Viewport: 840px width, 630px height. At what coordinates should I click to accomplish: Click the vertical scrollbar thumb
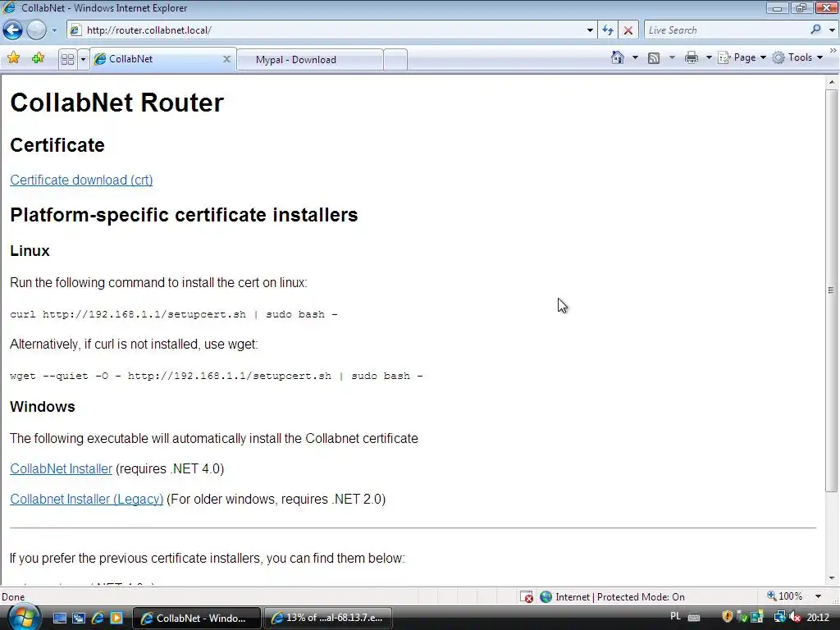point(832,290)
